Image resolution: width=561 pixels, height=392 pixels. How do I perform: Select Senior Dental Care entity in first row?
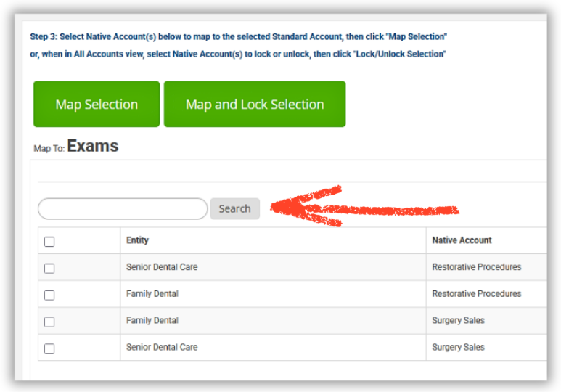tap(162, 267)
